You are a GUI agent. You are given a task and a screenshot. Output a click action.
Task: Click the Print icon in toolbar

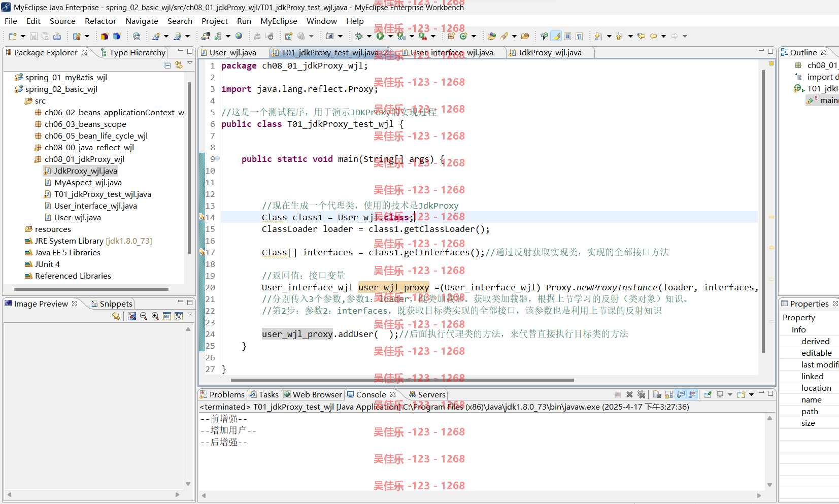tap(57, 36)
